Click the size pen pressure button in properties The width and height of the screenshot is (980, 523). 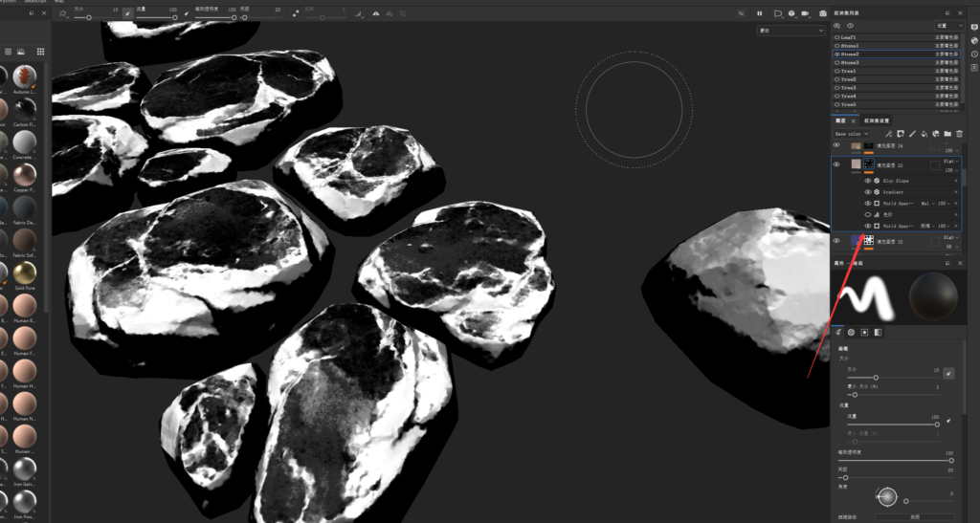pos(948,373)
